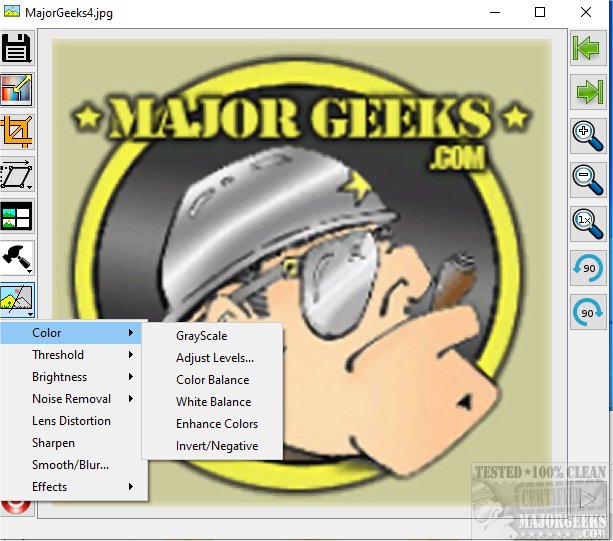
Task: Open the Noise Removal menu entry
Action: 73,399
